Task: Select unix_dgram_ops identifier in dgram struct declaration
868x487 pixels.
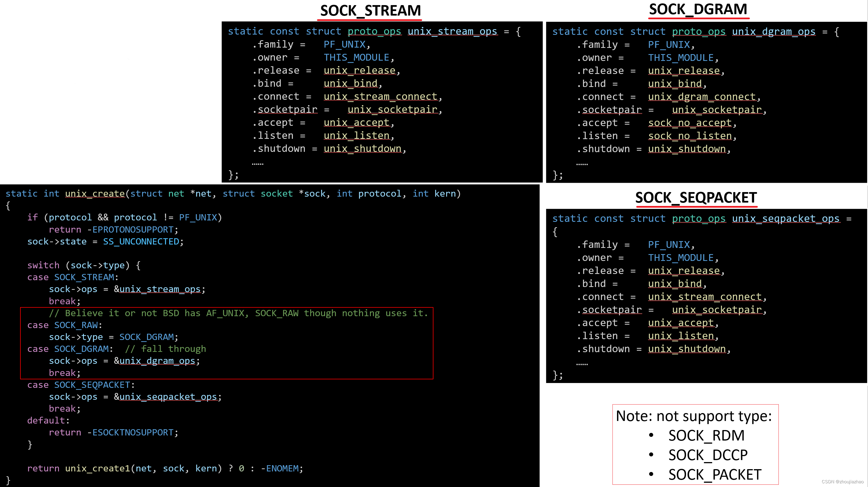Action: tap(774, 31)
